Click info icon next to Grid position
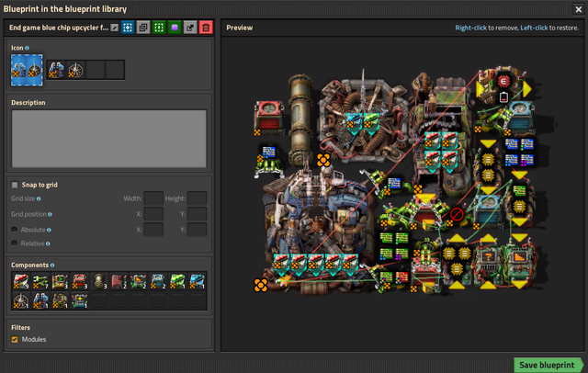This screenshot has height=373, width=588. [50, 214]
